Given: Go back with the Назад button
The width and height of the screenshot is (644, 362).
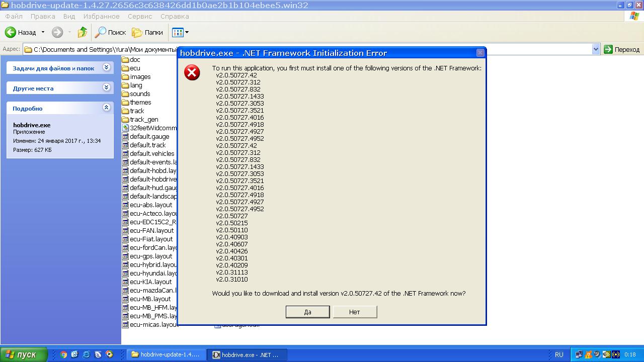Looking at the screenshot, I should 21,32.
